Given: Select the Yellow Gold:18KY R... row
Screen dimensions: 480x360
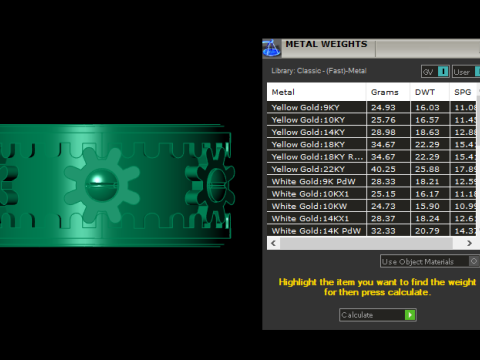Looking at the screenshot, I should [x=371, y=157].
